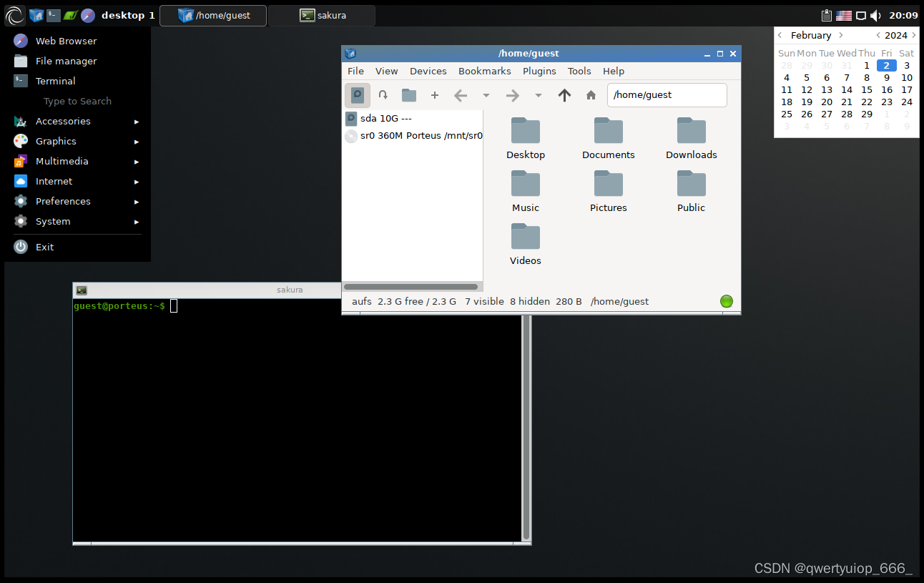924x583 pixels.
Task: Click the plus icon to add a new tab
Action: pos(434,94)
